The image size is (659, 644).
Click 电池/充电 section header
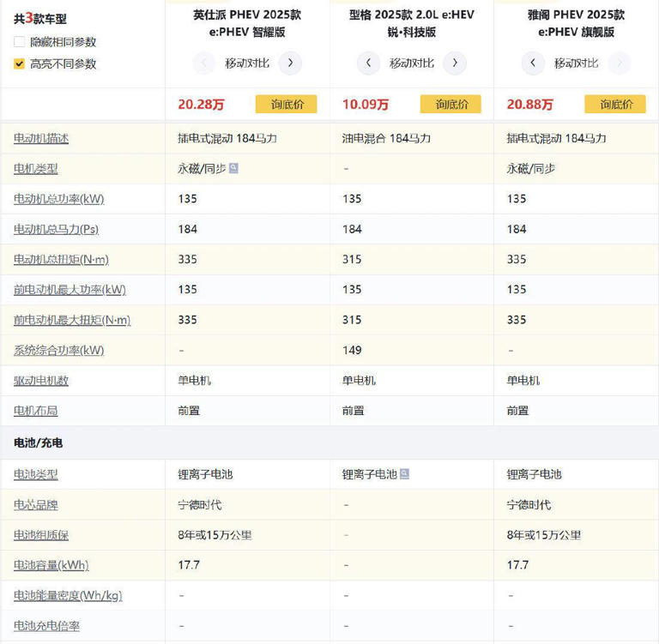click(39, 442)
